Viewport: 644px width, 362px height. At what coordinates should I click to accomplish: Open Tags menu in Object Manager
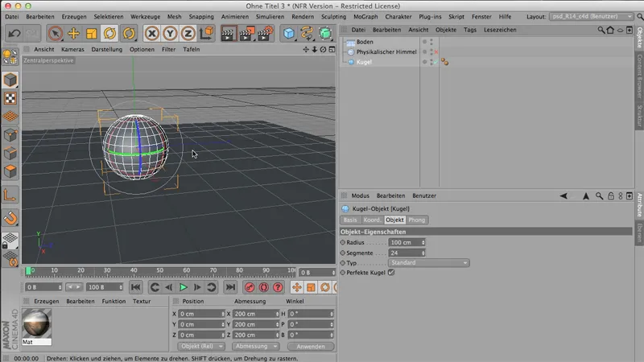click(x=470, y=30)
